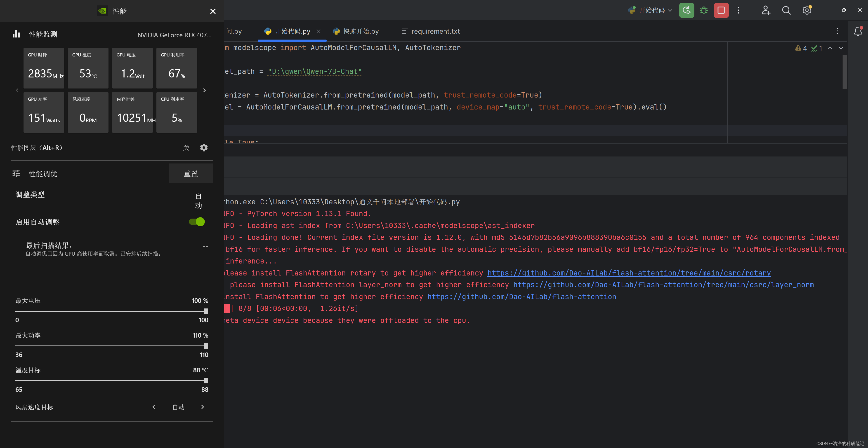
Task: Click the 内存时钟 10251 MHz tile
Action: point(132,112)
